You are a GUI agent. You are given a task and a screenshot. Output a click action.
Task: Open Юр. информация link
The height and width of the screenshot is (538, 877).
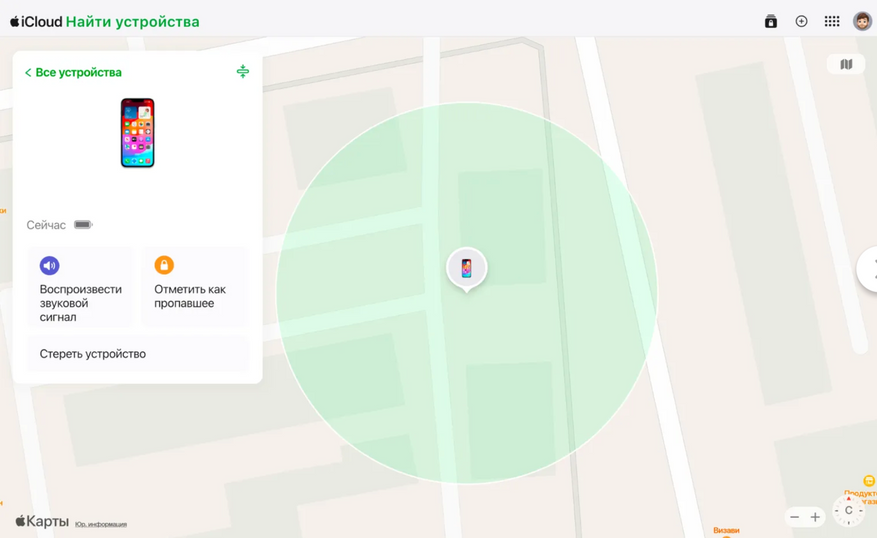101,525
